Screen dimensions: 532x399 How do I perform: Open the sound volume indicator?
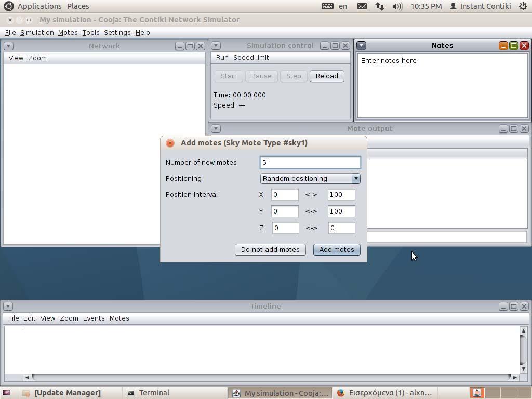[397, 6]
